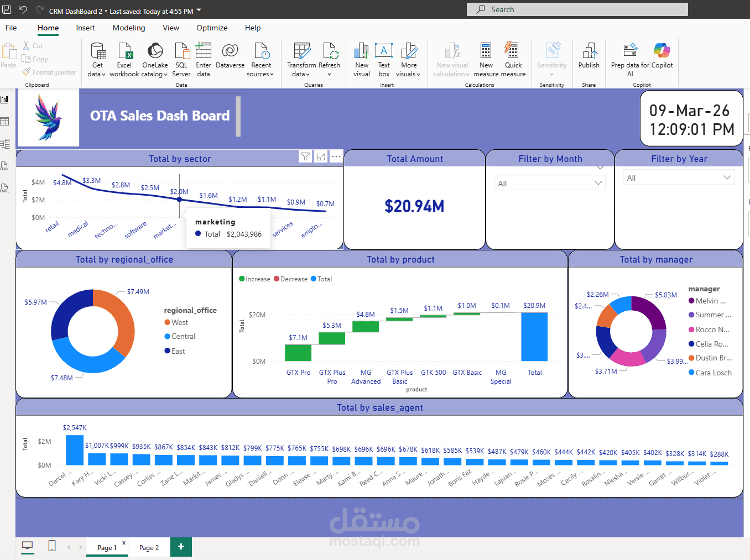Screen dimensions: 750x560
Task: Publish the report
Action: [589, 55]
